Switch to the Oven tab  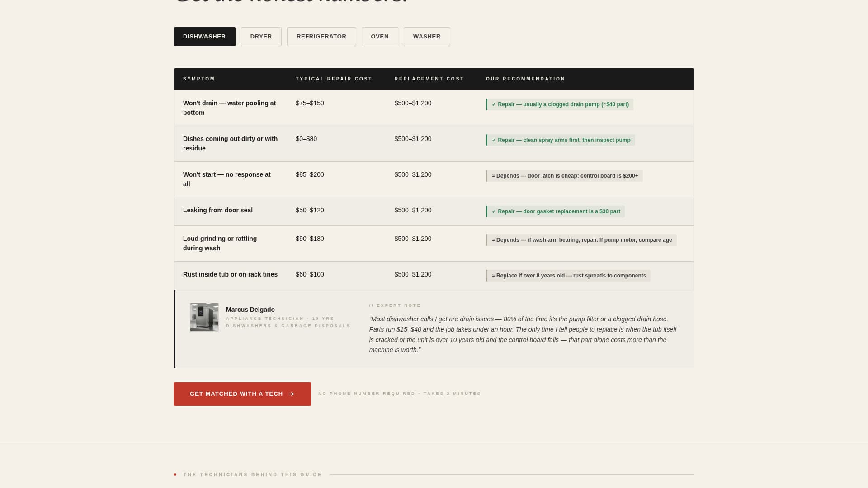(379, 37)
